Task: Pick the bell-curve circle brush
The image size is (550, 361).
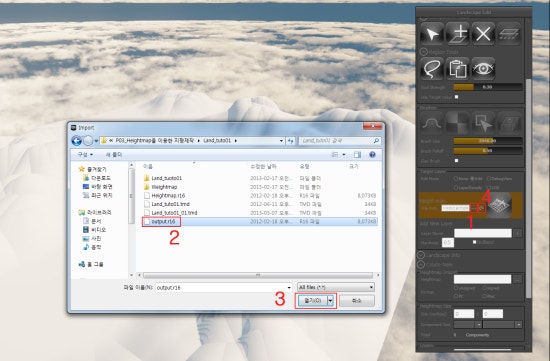Action: pyautogui.click(x=432, y=123)
